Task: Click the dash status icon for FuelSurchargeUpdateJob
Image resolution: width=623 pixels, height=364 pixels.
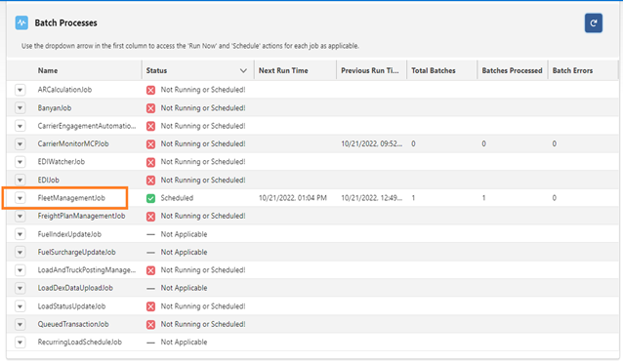Action: [x=150, y=252]
